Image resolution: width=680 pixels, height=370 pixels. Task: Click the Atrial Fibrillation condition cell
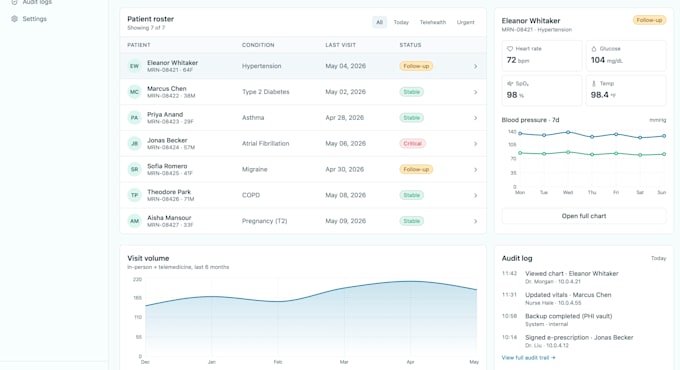pos(265,144)
